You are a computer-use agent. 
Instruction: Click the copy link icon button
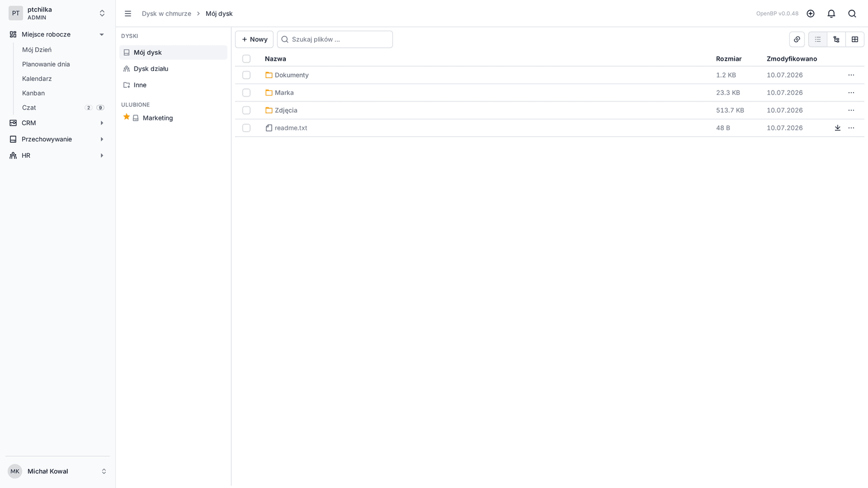coord(797,39)
